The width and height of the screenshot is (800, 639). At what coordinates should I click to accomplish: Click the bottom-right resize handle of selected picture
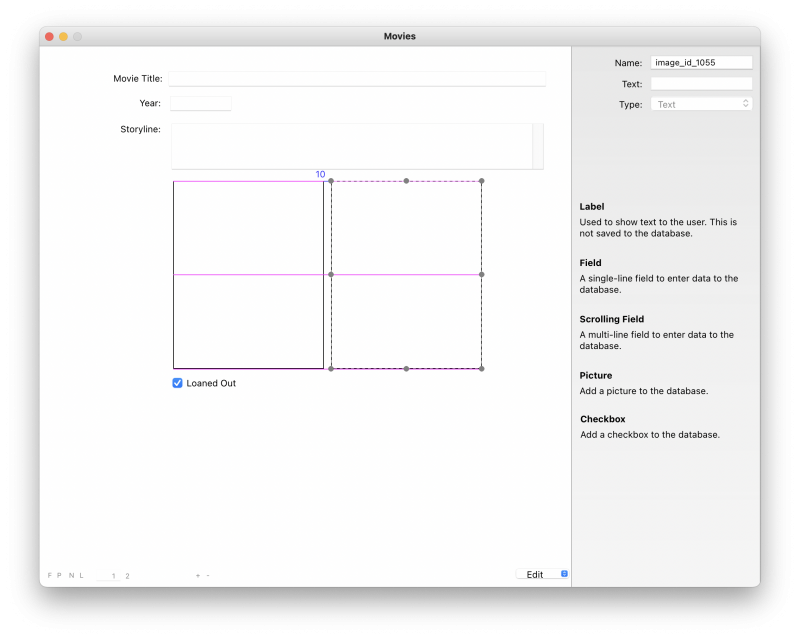(x=481, y=369)
